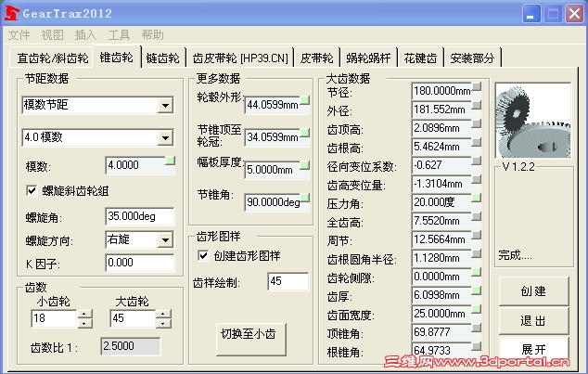Click the bevel gear preview thumbnail
The height and width of the screenshot is (374, 588).
pyautogui.click(x=533, y=121)
